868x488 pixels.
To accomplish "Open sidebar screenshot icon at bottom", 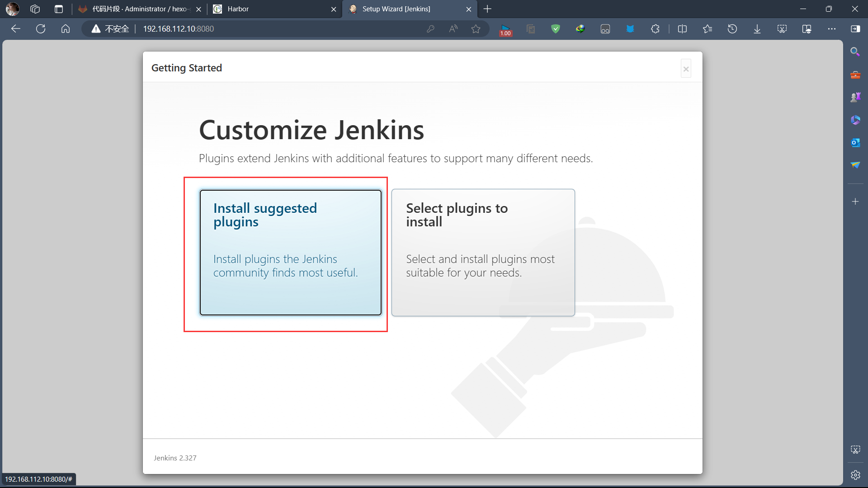I will tap(855, 450).
